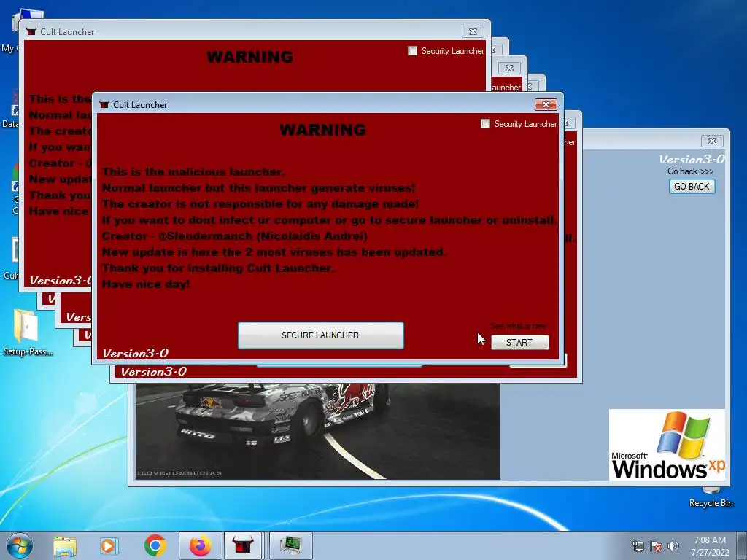Image resolution: width=747 pixels, height=560 pixels.
Task: Click Version3-0 label in front launcher window
Action: tap(135, 354)
